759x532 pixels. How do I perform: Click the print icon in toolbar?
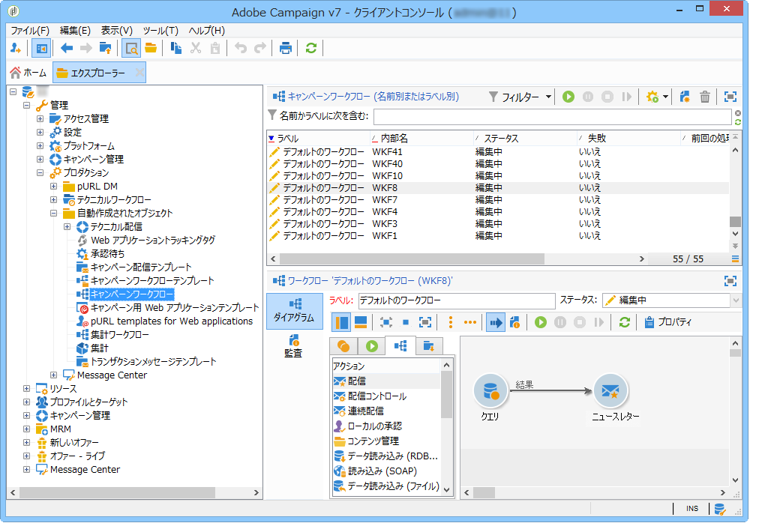[286, 48]
